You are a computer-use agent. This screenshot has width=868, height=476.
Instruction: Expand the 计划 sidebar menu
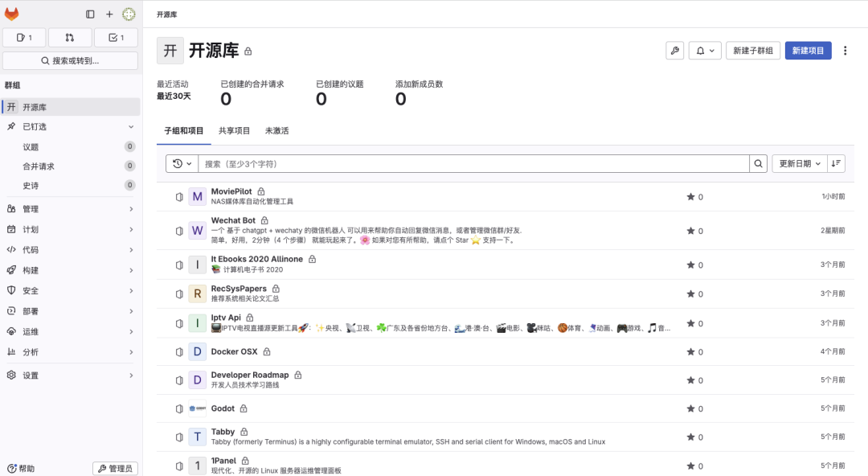tap(70, 229)
